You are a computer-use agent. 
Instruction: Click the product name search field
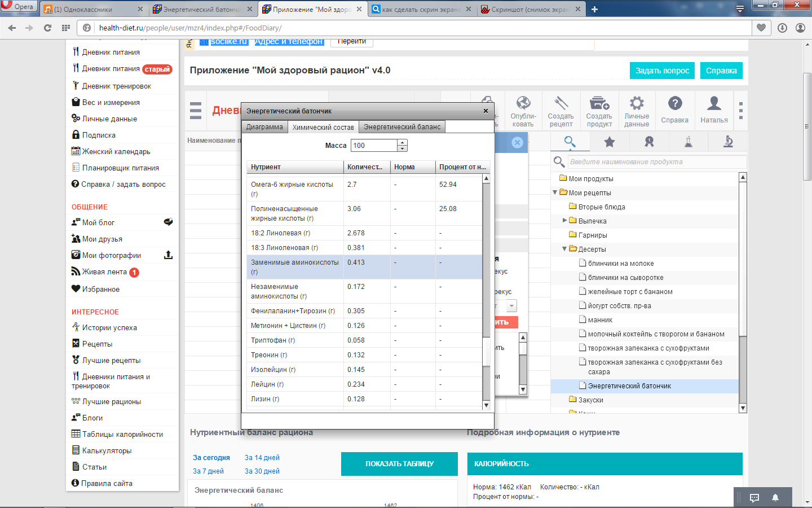tap(656, 162)
